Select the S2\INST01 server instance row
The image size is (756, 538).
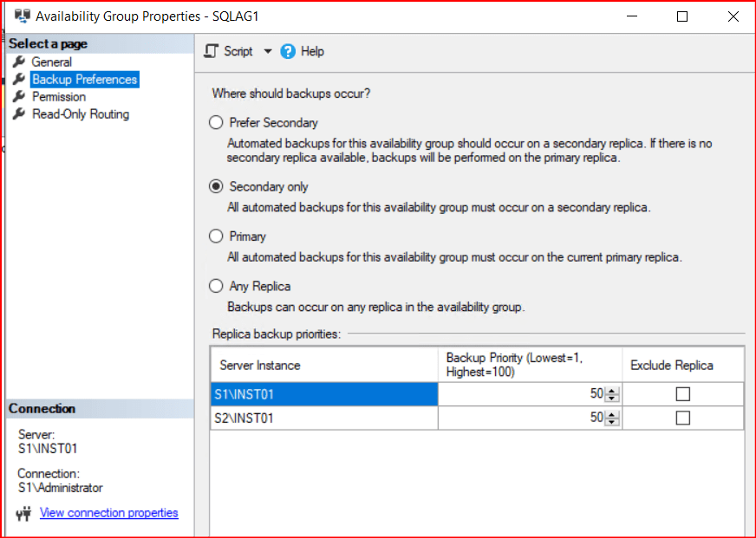click(x=323, y=418)
